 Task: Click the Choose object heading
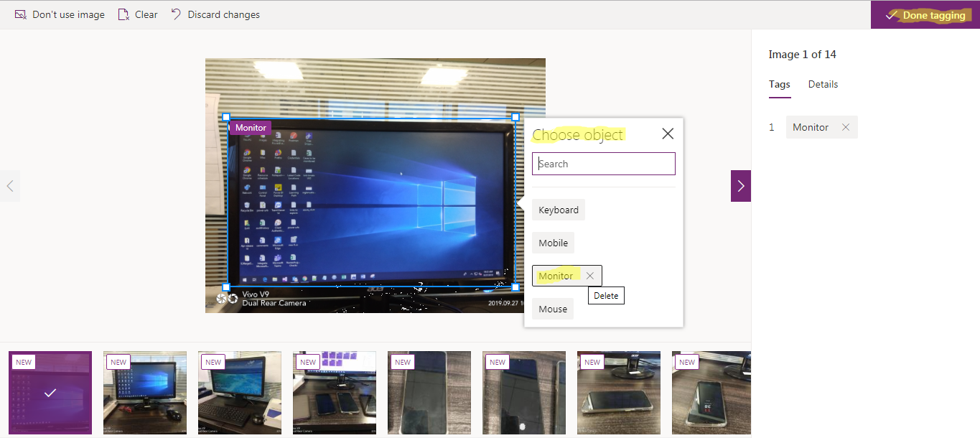click(x=578, y=134)
